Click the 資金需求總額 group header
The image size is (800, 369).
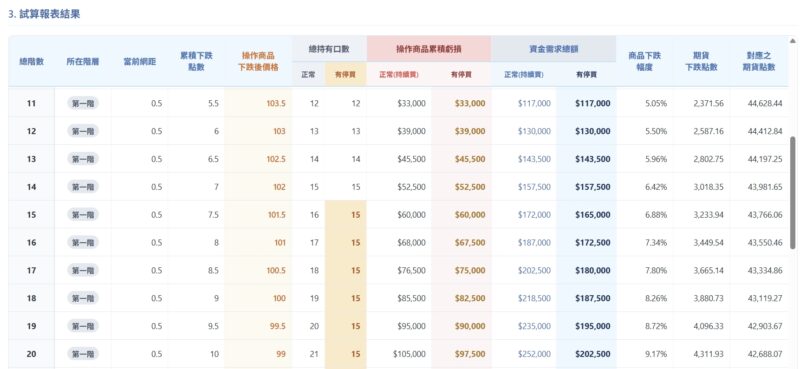(554, 49)
